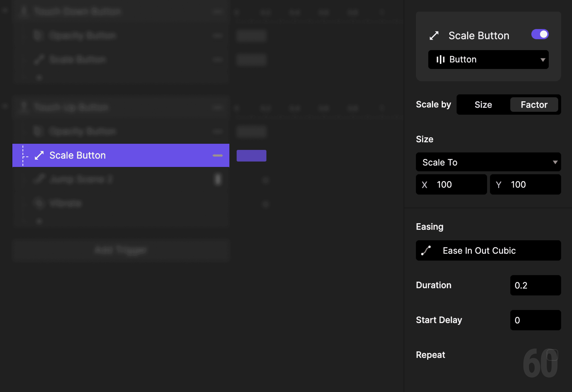Viewport: 572px width, 392px height.
Task: Click the easing curve icon next to Ease In Out Cubic
Action: click(426, 250)
